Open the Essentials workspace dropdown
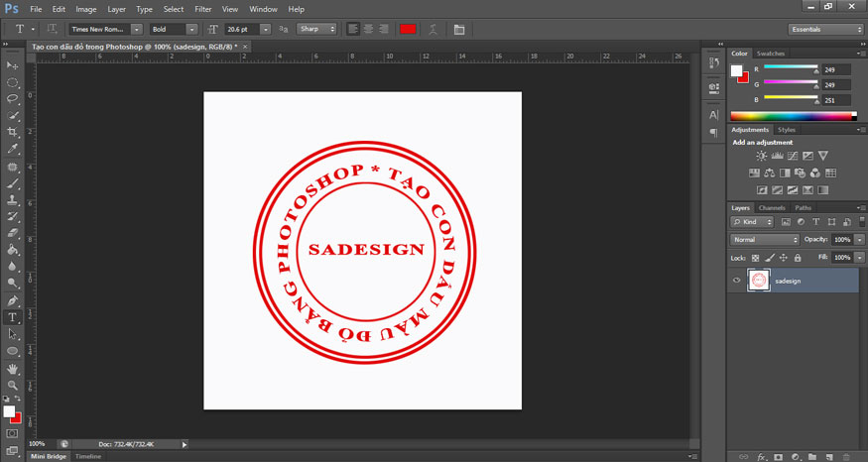 825,30
